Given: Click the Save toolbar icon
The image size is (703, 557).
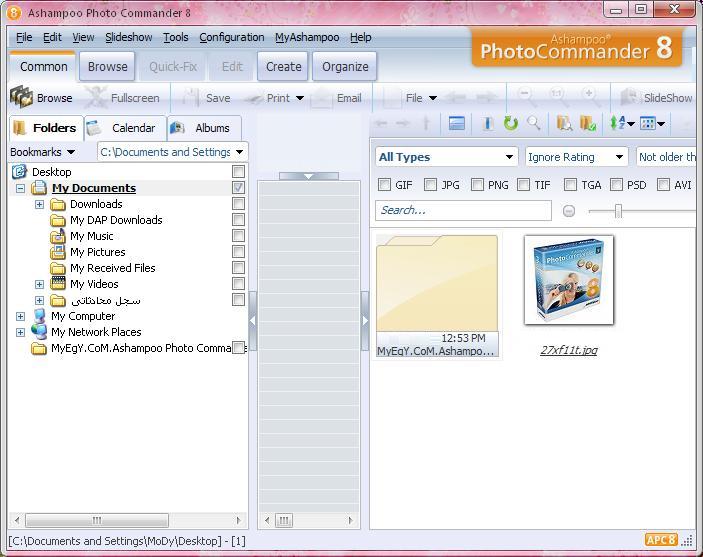Looking at the screenshot, I should click(191, 97).
